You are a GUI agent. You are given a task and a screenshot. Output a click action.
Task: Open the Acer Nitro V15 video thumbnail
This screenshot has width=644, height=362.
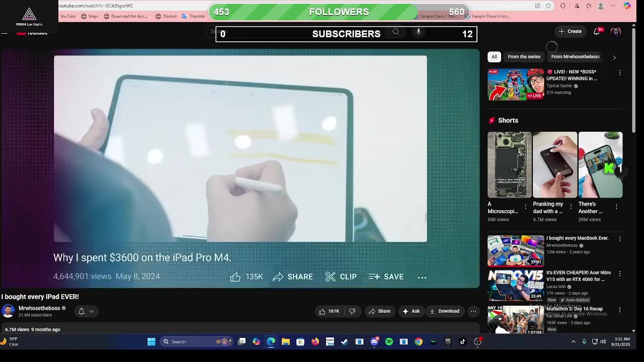tap(516, 286)
